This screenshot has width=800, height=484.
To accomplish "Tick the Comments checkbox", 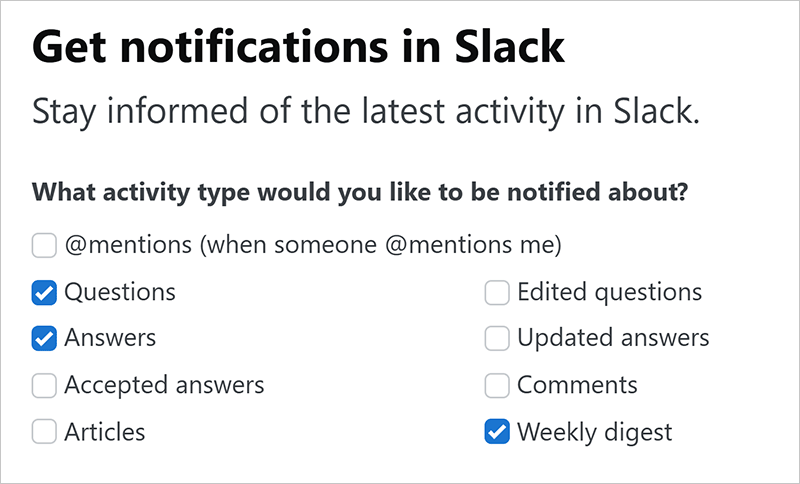I will coord(497,385).
